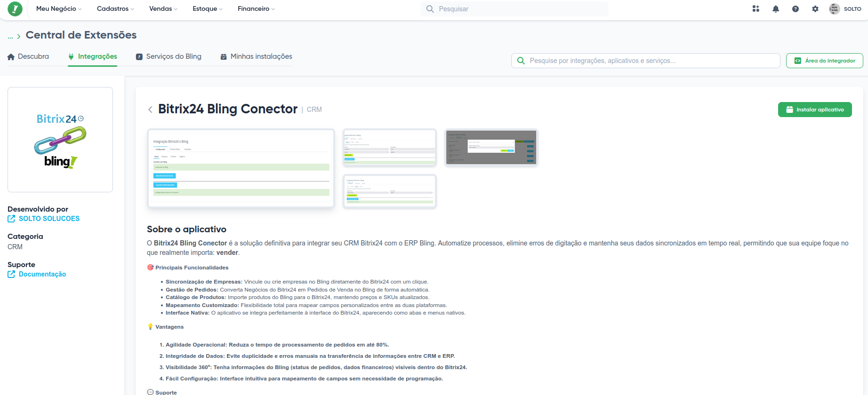Click the Sincronização de Empresas bullet
868x395 pixels.
click(x=297, y=282)
